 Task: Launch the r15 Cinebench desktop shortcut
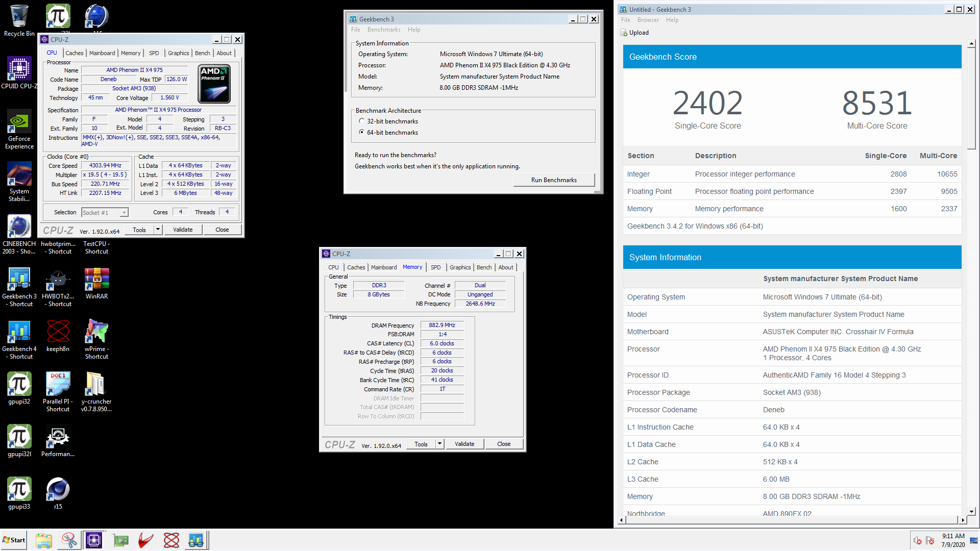[58, 494]
